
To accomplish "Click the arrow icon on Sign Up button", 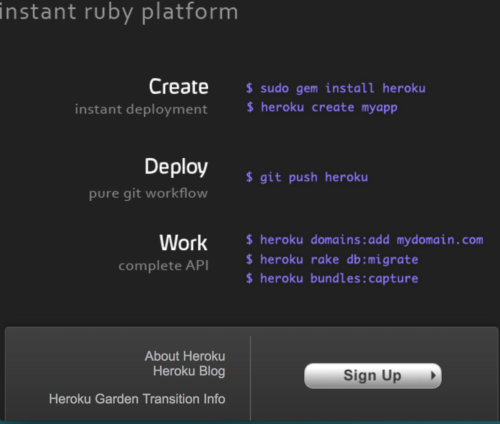I will click(x=433, y=376).
